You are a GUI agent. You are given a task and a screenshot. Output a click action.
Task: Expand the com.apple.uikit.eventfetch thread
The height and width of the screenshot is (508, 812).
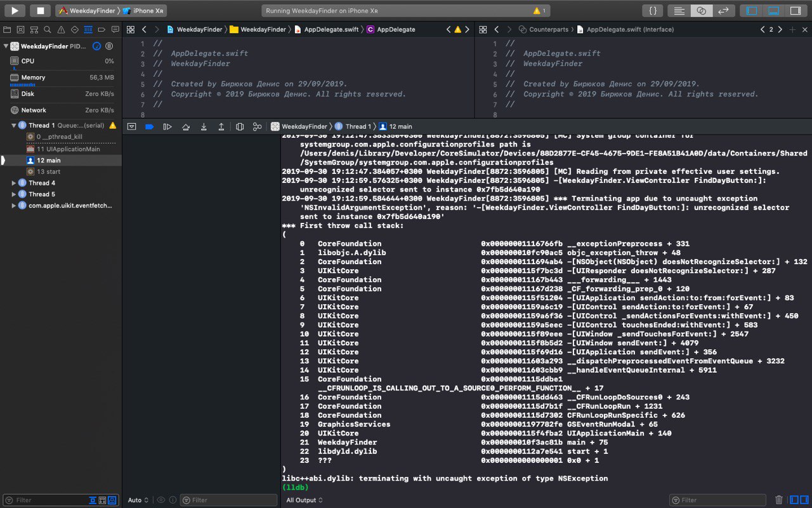pos(14,206)
